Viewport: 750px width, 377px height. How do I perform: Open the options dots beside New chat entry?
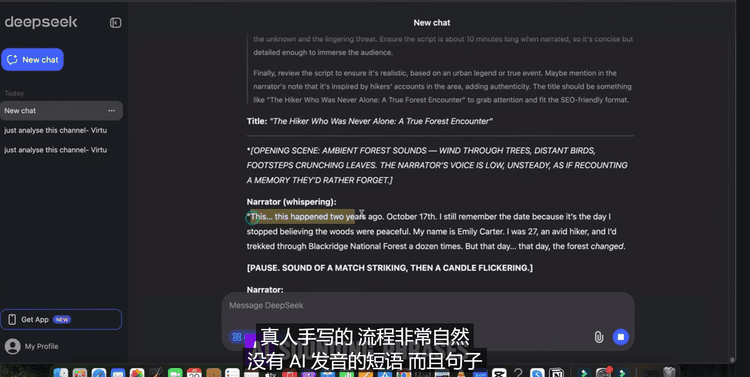click(111, 111)
